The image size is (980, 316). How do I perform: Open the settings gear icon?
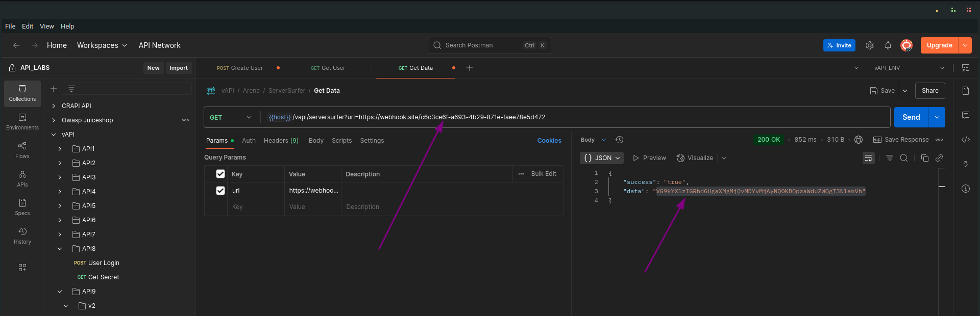click(x=870, y=45)
